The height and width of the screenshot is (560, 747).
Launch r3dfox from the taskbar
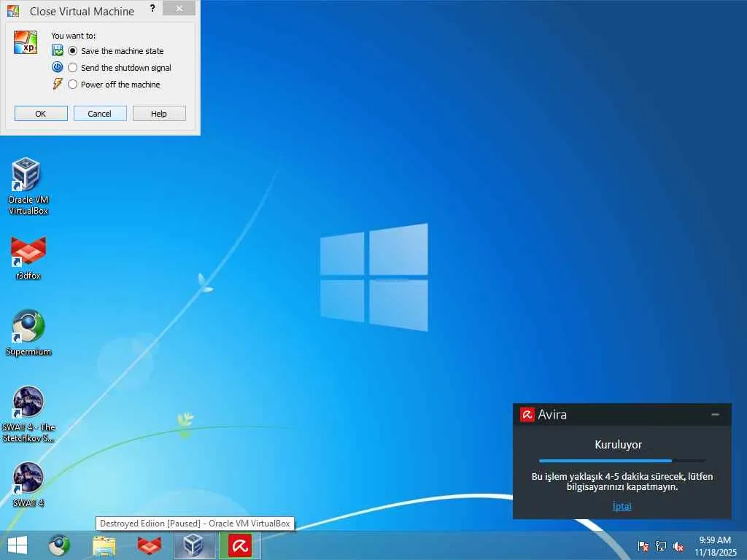(149, 545)
